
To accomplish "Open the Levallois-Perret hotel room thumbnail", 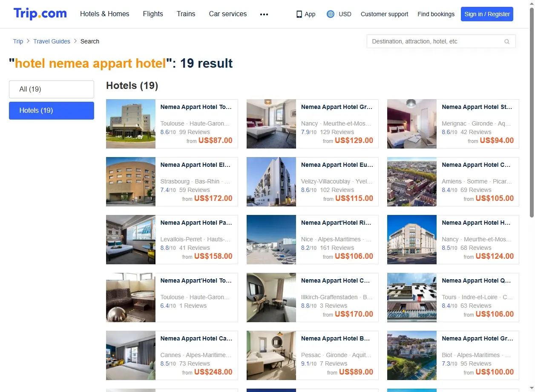I will (x=131, y=240).
